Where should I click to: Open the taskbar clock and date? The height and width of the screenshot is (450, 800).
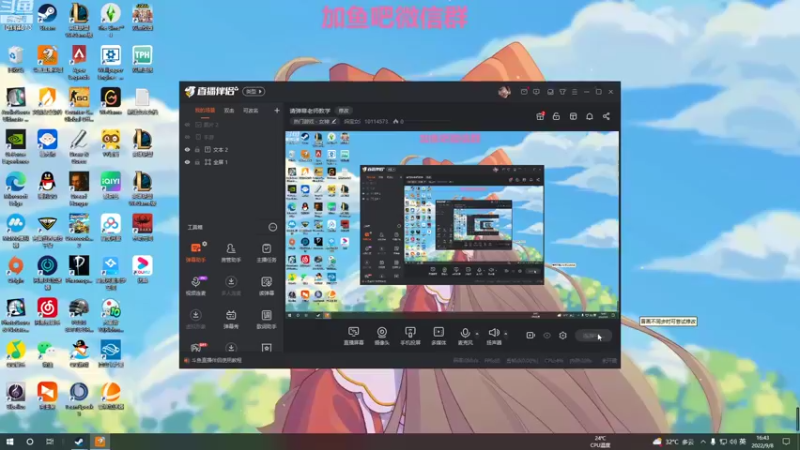click(762, 441)
